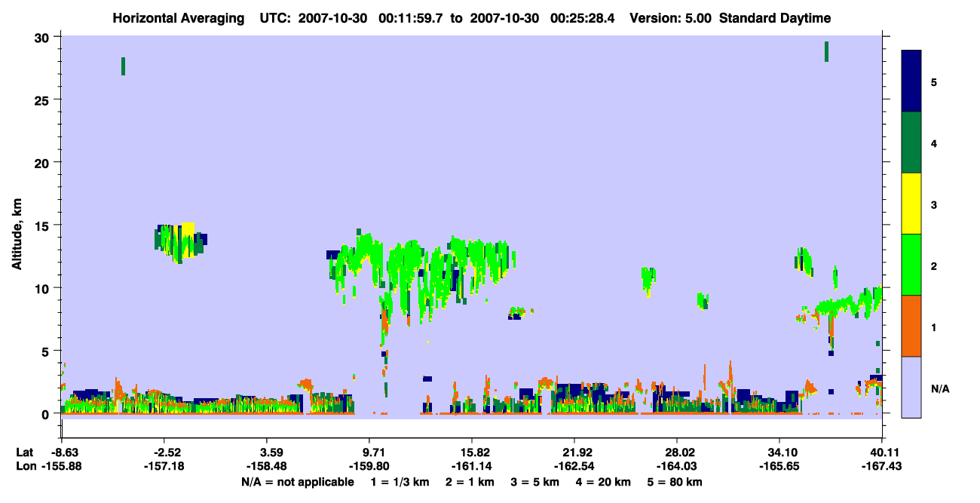Click the 'N/A = not applicable' legend text
Viewport: 980px width, 503px height.
tap(297, 482)
